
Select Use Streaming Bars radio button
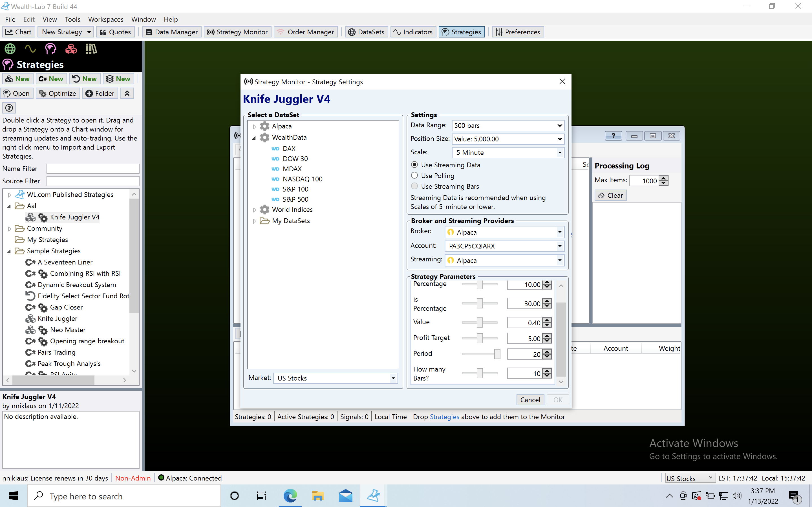click(x=415, y=186)
